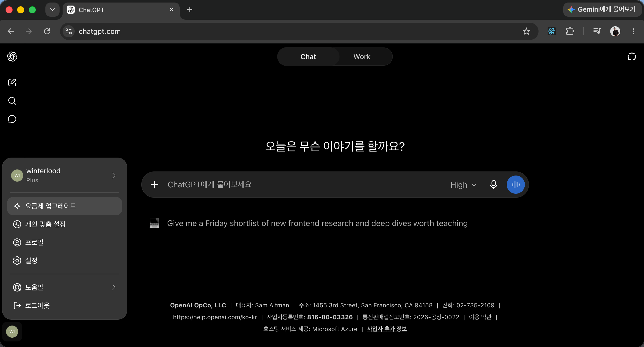This screenshot has width=644, height=347.
Task: Open the chats bubble icon in sidebar
Action: pyautogui.click(x=12, y=119)
